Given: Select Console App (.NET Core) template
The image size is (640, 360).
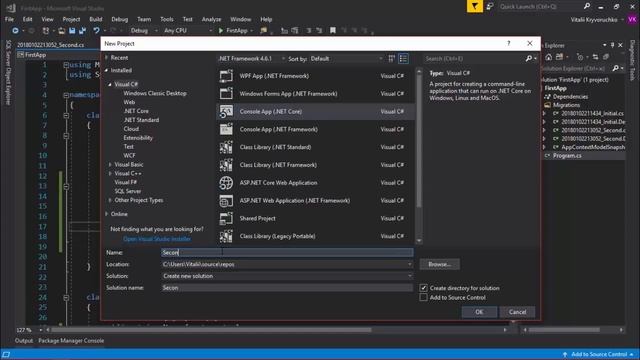Looking at the screenshot, I should pos(315,111).
